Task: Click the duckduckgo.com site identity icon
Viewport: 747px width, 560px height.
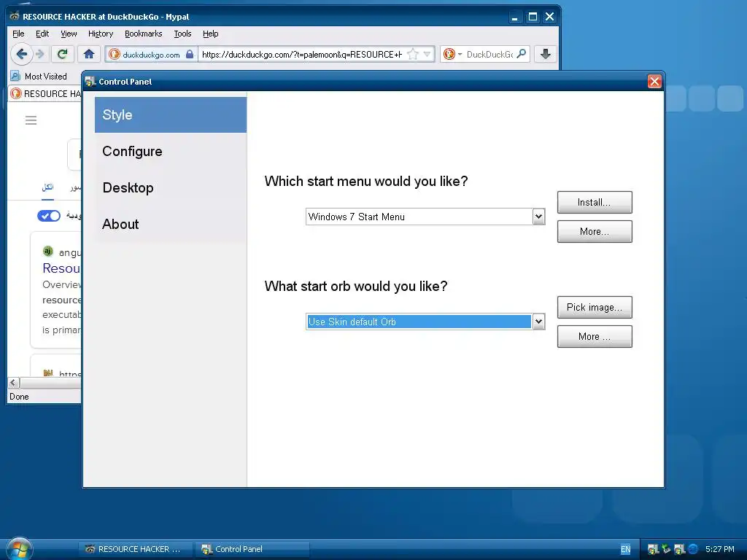Action: pyautogui.click(x=115, y=54)
